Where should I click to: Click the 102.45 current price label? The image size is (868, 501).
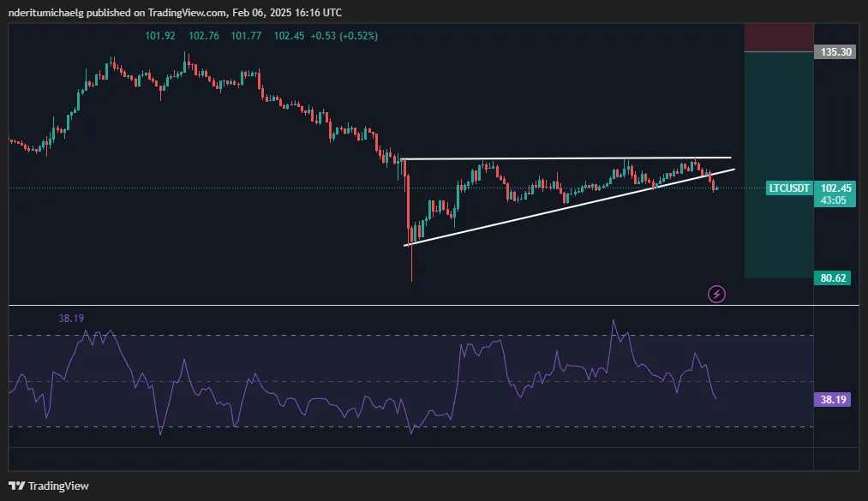[x=835, y=188]
